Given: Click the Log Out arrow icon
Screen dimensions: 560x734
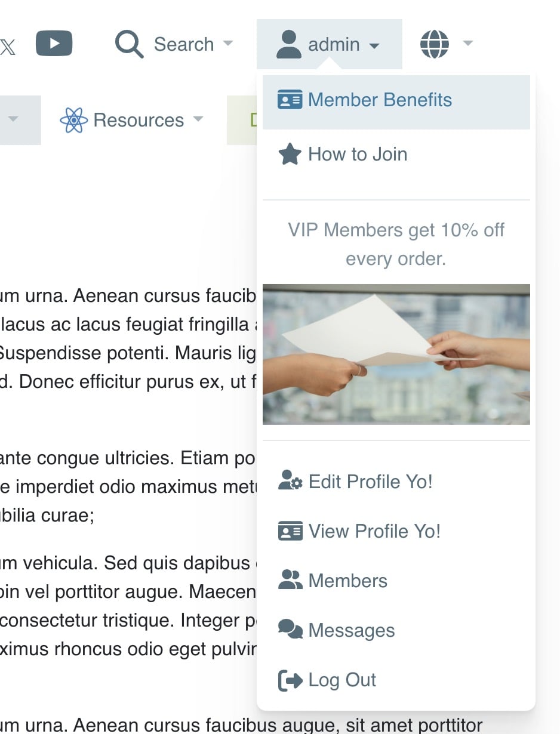Looking at the screenshot, I should pyautogui.click(x=290, y=680).
